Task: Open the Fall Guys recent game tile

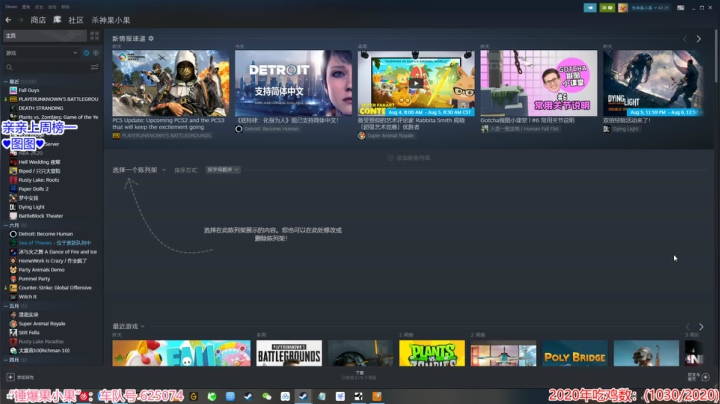Action: [x=181, y=353]
